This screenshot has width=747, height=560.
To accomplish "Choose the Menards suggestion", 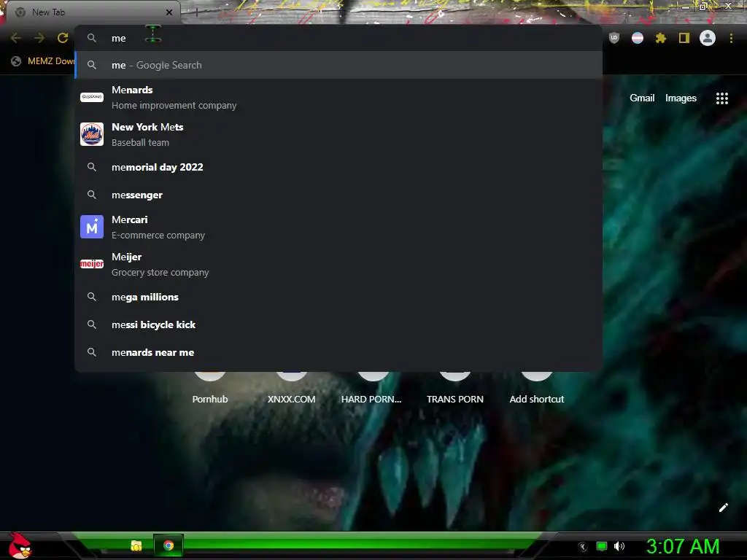I will 338,98.
